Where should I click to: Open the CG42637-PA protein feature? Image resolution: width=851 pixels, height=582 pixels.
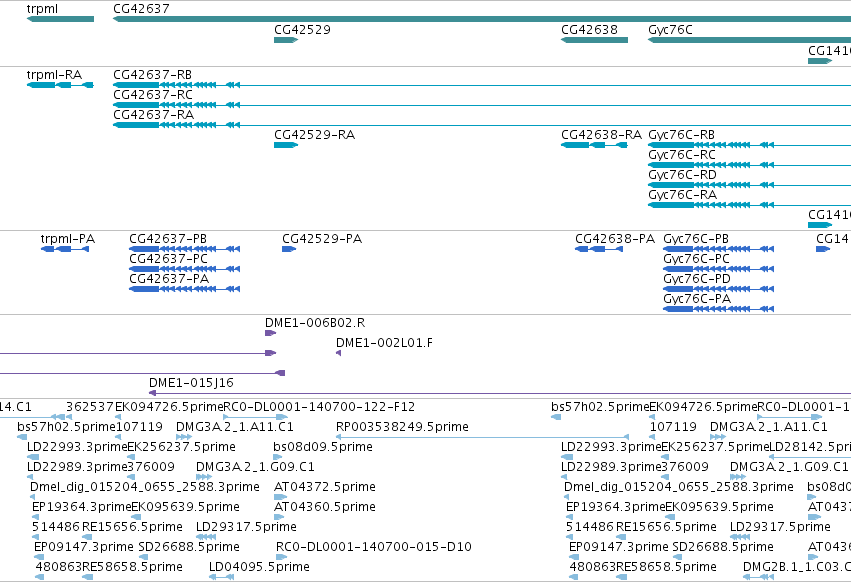pyautogui.click(x=185, y=289)
